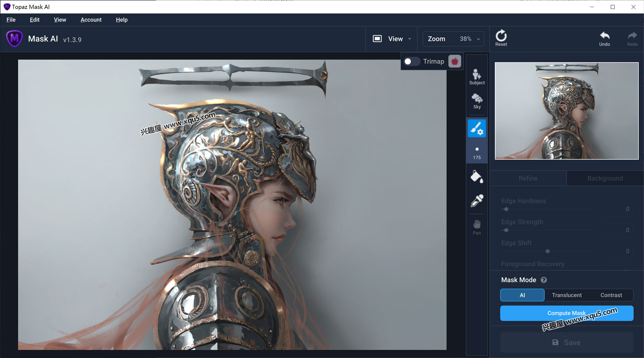
Task: Click the Mask AI purple logo
Action: tap(14, 39)
